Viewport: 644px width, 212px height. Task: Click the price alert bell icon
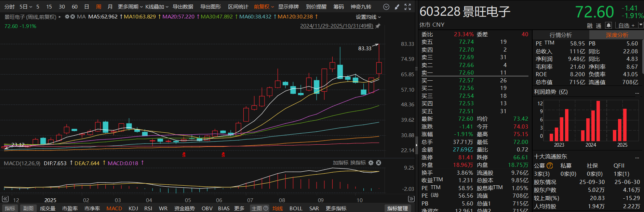(608, 25)
